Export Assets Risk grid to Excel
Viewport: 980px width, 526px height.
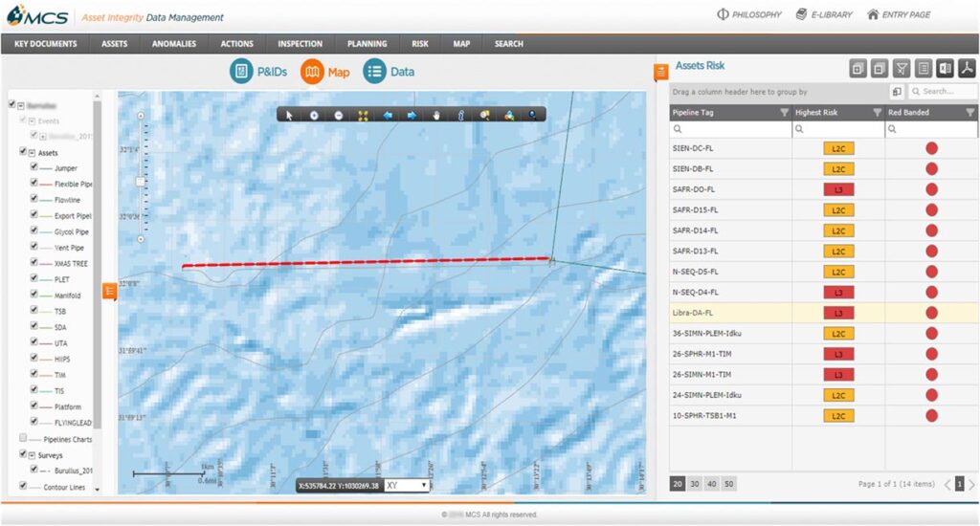(x=946, y=68)
